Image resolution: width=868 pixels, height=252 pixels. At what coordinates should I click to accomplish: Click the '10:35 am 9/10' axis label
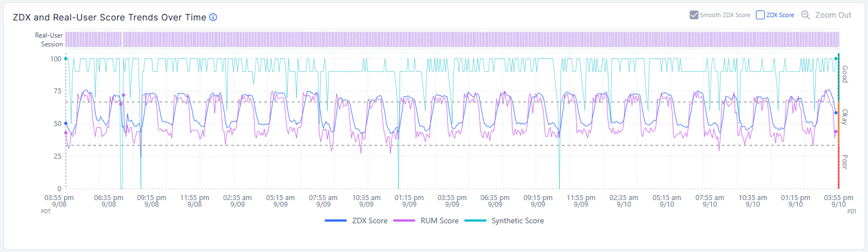point(753,201)
